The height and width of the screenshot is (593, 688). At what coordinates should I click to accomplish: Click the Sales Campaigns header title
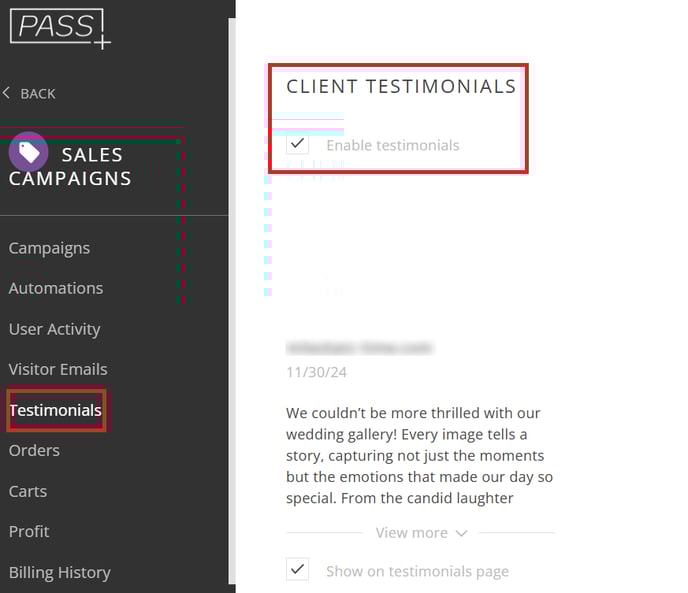(x=70, y=167)
